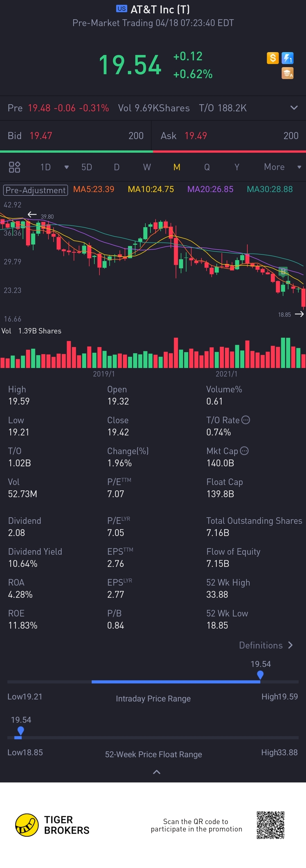
Task: Click the Tiger Brokers logo
Action: pyautogui.click(x=27, y=825)
